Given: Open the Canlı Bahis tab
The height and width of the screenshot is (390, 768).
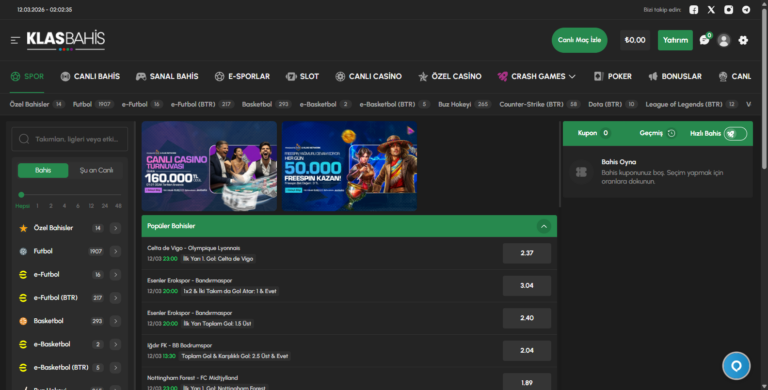Looking at the screenshot, I should tap(90, 76).
